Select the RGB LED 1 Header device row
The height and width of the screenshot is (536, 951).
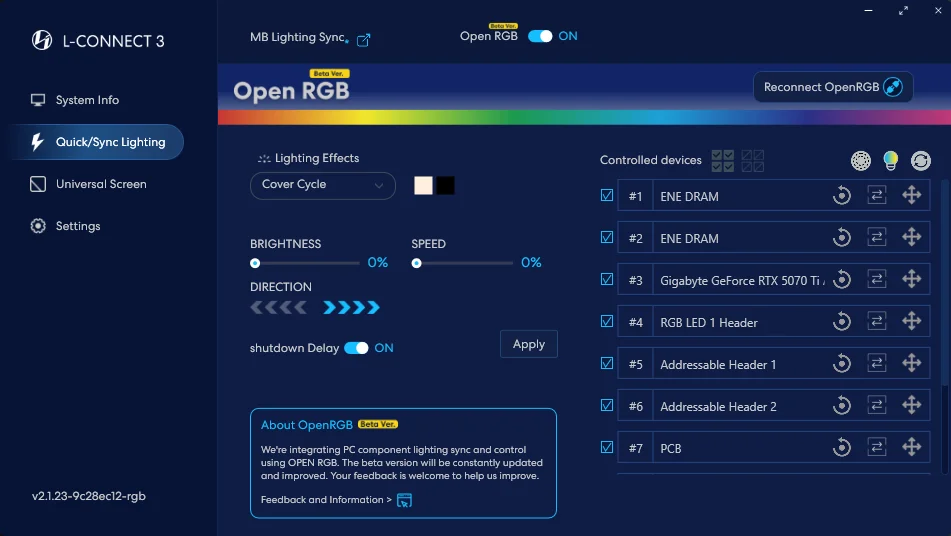point(773,322)
